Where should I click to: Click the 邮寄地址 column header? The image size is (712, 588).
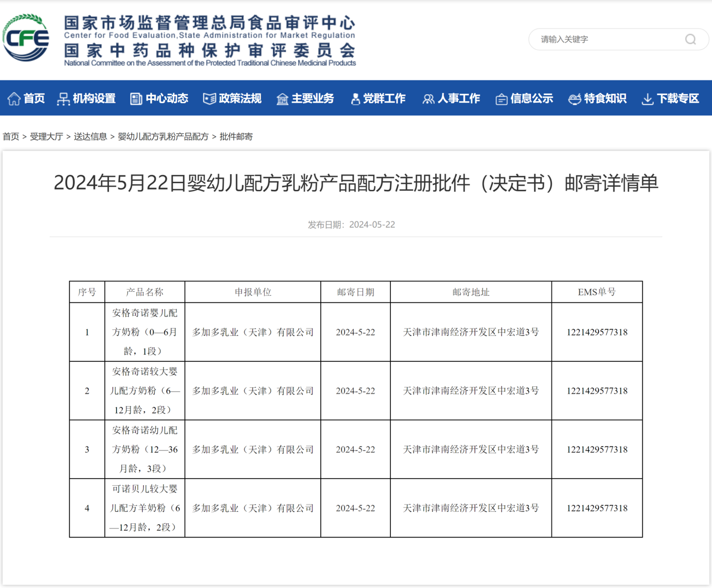point(471,292)
